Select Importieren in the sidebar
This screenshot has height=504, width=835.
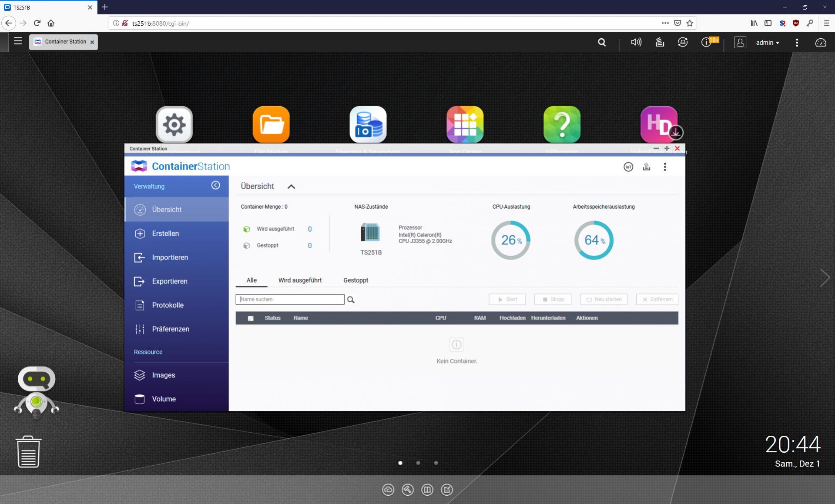pyautogui.click(x=177, y=257)
